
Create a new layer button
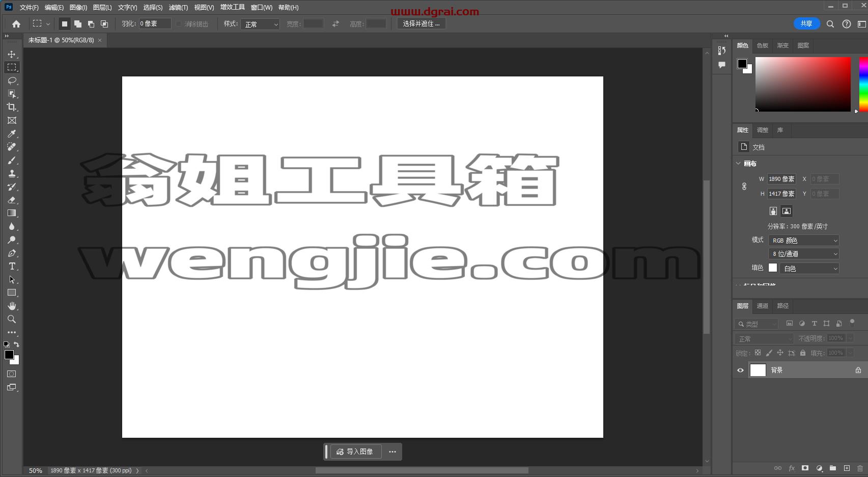click(847, 468)
